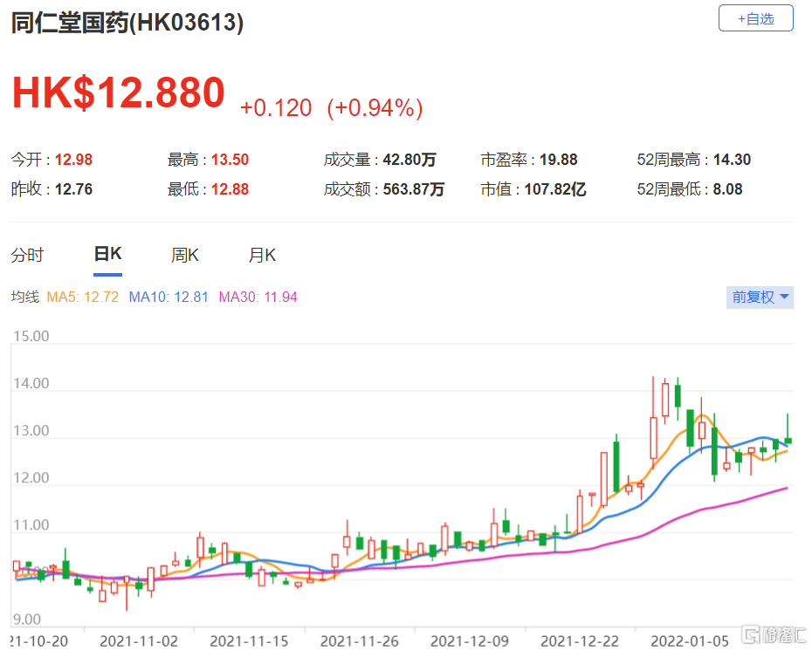
Task: Add stock with +自选 button
Action: tap(755, 18)
